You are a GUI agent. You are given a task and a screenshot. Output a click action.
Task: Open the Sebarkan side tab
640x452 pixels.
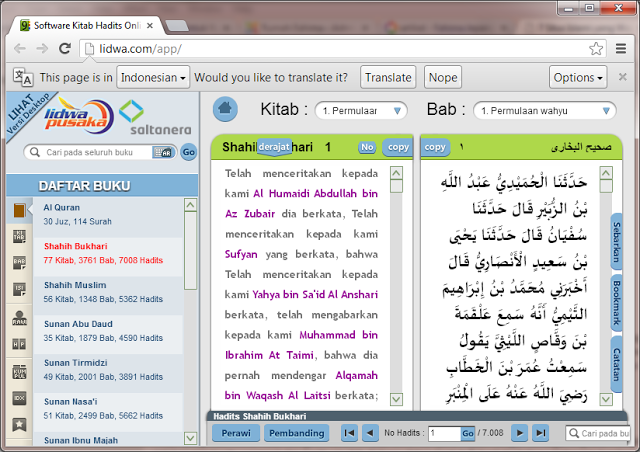(616, 242)
